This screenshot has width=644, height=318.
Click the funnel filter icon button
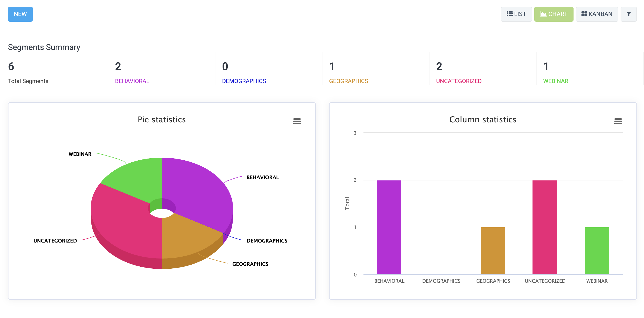tap(628, 14)
